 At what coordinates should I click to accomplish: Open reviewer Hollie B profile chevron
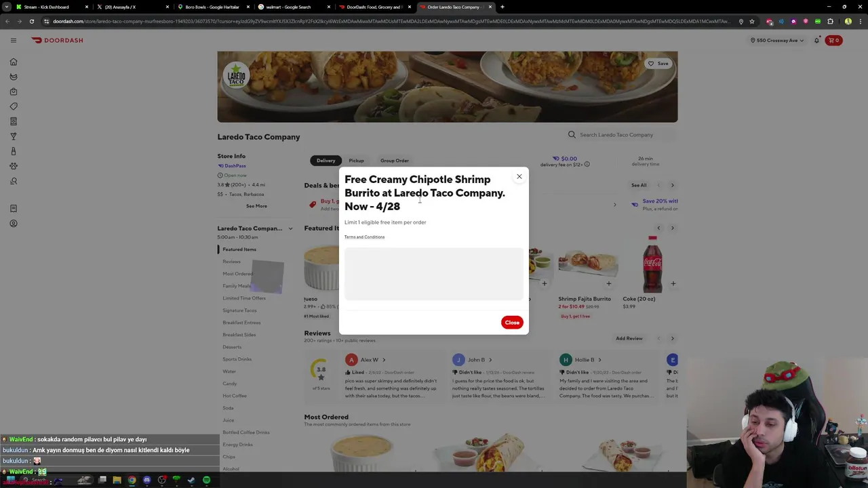(599, 360)
